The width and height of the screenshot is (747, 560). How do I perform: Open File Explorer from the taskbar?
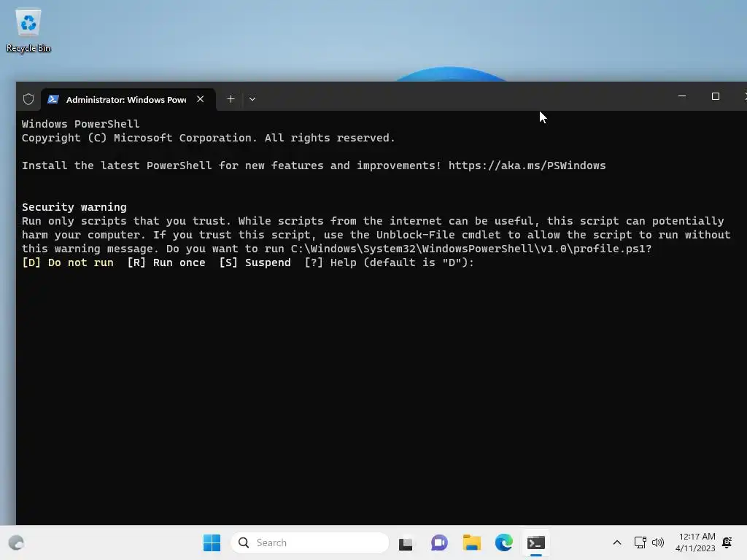[x=472, y=542]
